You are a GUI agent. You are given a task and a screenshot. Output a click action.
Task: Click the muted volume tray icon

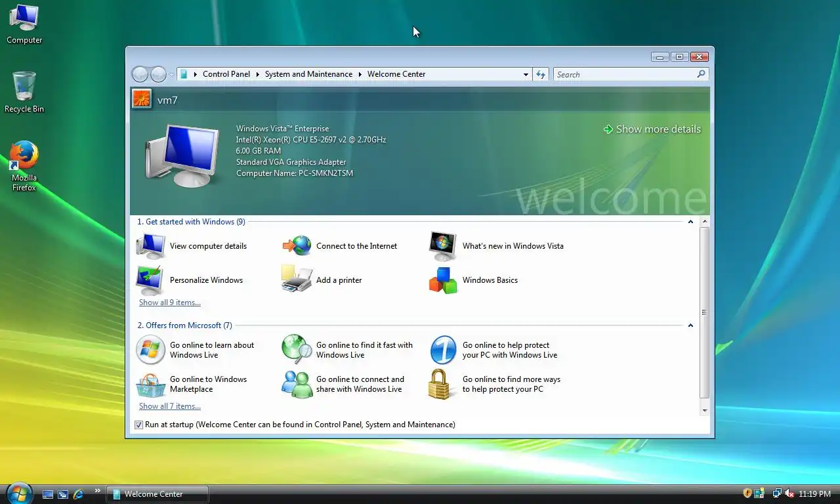[x=789, y=493]
